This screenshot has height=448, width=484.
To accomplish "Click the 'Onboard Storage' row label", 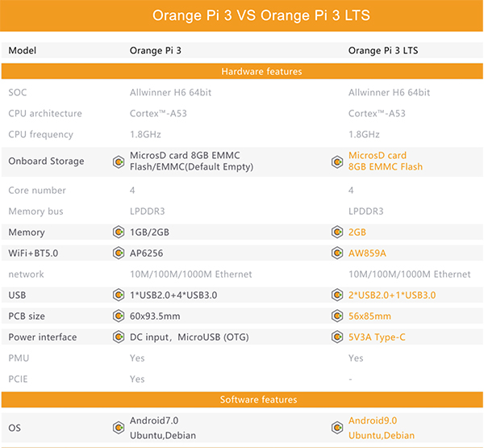I will 46,161.
